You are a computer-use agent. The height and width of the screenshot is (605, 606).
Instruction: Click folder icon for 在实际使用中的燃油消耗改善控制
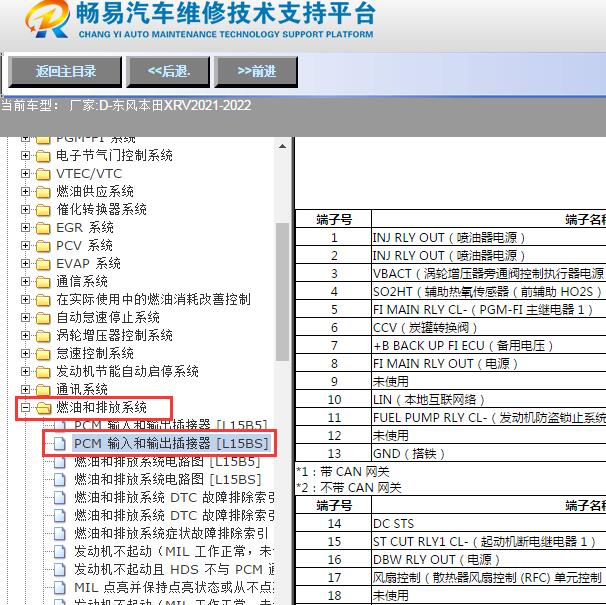coord(43,300)
